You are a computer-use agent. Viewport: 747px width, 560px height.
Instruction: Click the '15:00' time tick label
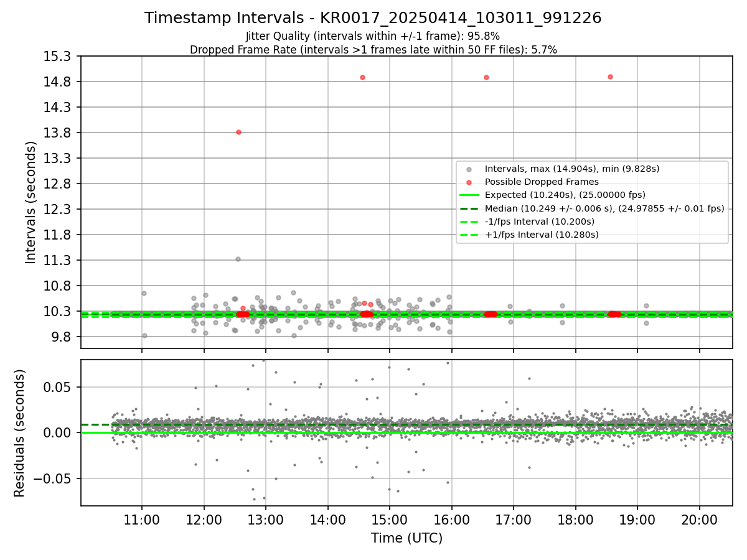(390, 520)
